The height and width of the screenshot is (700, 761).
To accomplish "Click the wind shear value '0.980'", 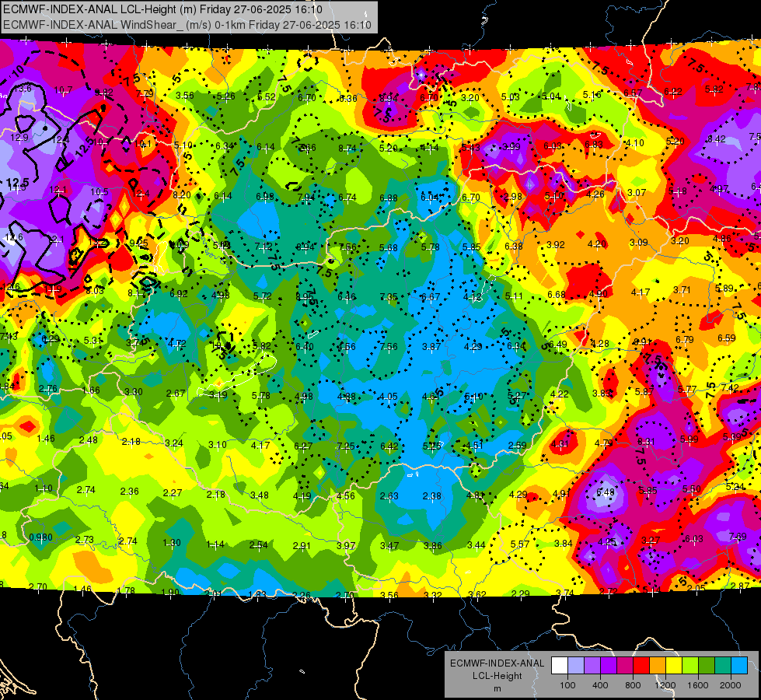I will click(40, 537).
